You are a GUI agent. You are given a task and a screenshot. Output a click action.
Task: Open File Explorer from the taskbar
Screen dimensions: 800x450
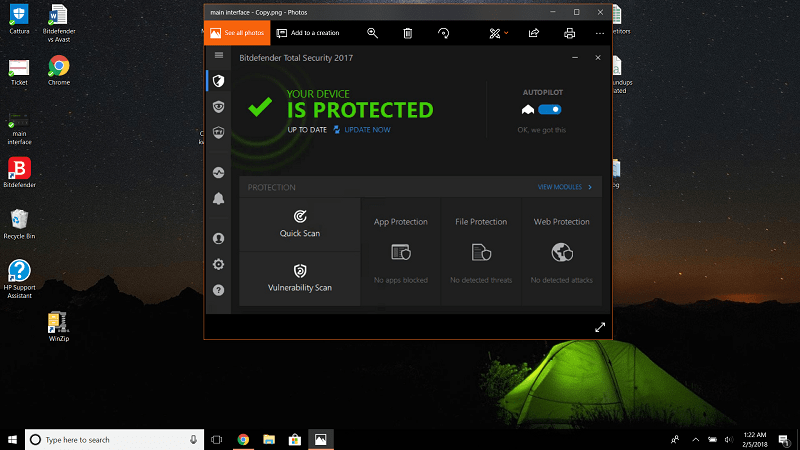[x=269, y=440]
